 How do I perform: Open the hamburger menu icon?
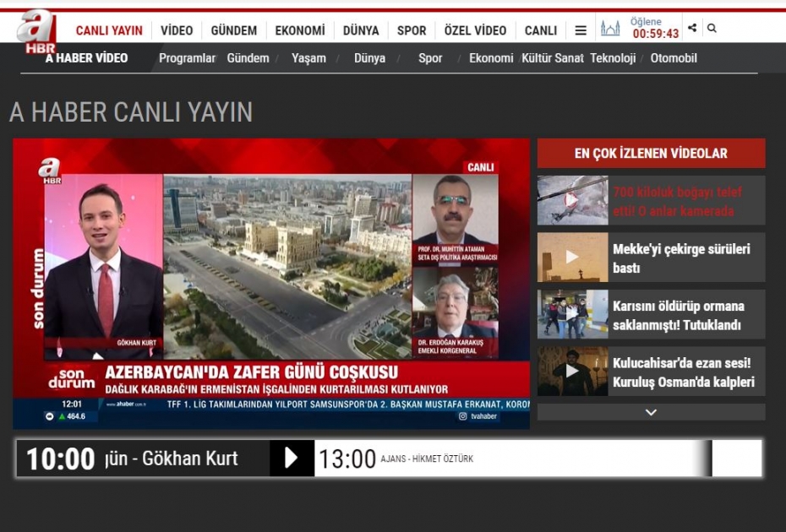click(x=581, y=30)
